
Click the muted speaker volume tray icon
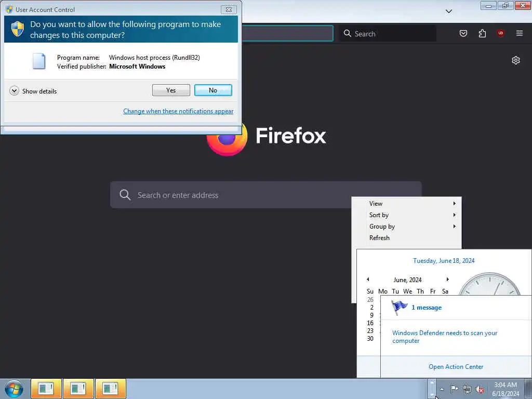point(480,390)
